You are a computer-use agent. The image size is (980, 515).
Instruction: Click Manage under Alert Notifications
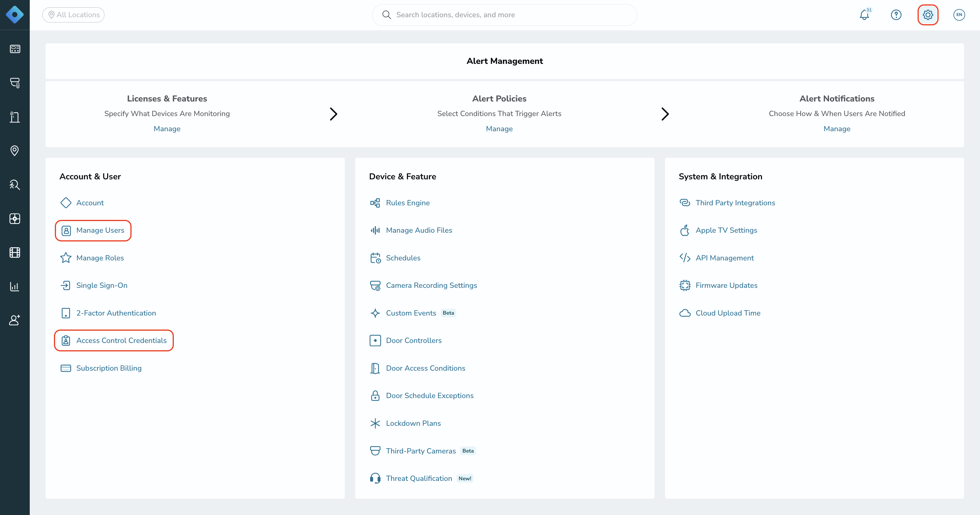coord(836,129)
